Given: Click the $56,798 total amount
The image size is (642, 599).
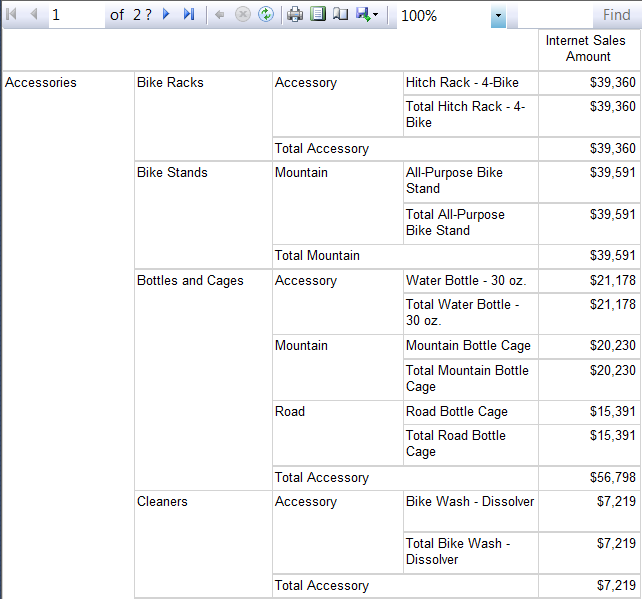Looking at the screenshot, I should (x=589, y=478).
